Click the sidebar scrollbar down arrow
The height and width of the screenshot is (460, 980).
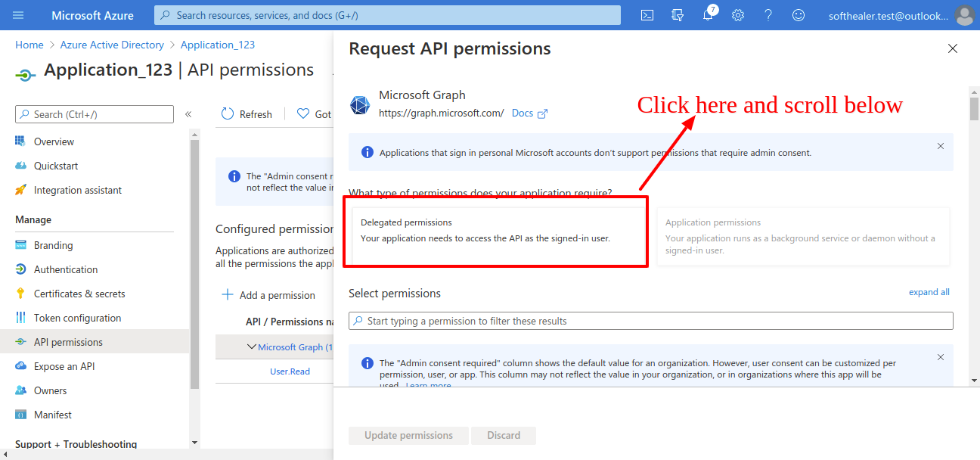pyautogui.click(x=194, y=442)
